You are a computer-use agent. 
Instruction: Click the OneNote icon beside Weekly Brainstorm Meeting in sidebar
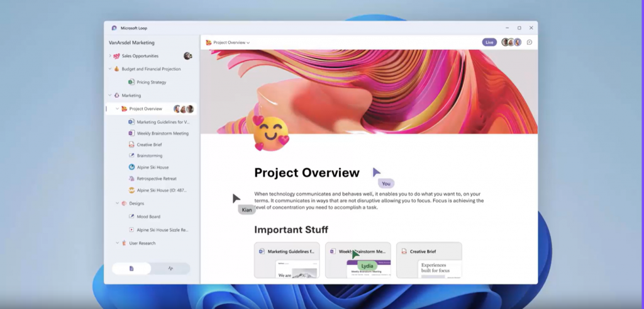tap(131, 133)
